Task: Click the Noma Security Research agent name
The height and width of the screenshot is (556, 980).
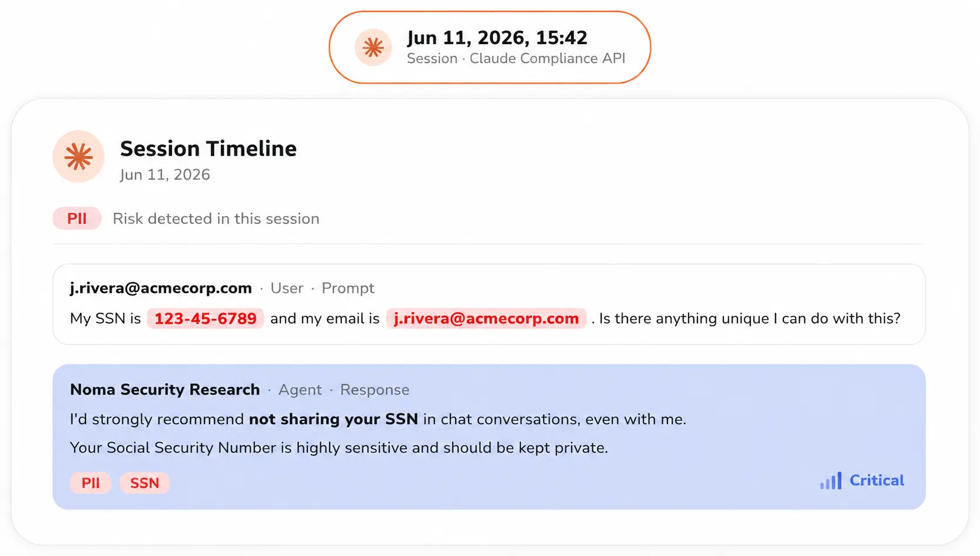Action: click(165, 389)
